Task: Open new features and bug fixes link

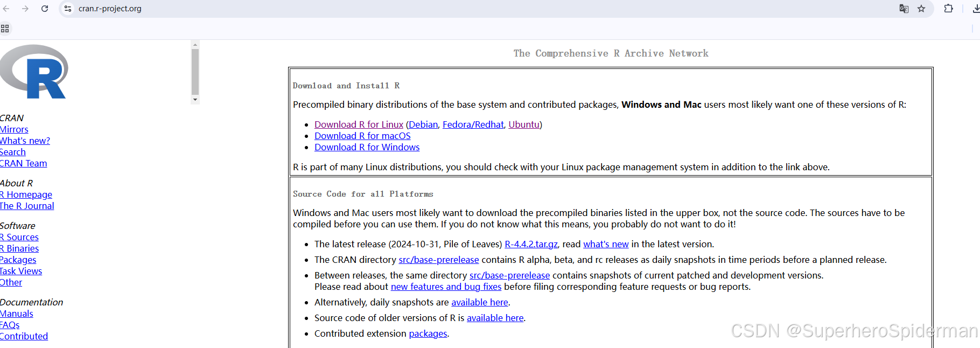Action: pyautogui.click(x=446, y=287)
